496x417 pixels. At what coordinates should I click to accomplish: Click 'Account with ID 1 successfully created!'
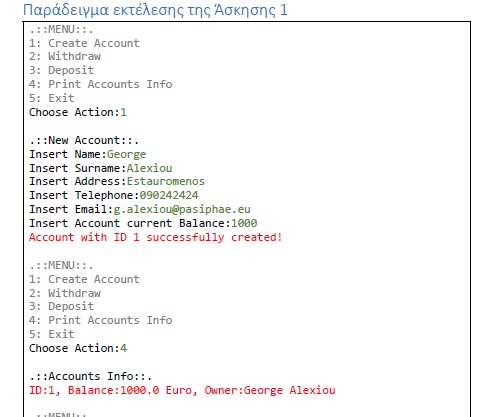point(156,237)
